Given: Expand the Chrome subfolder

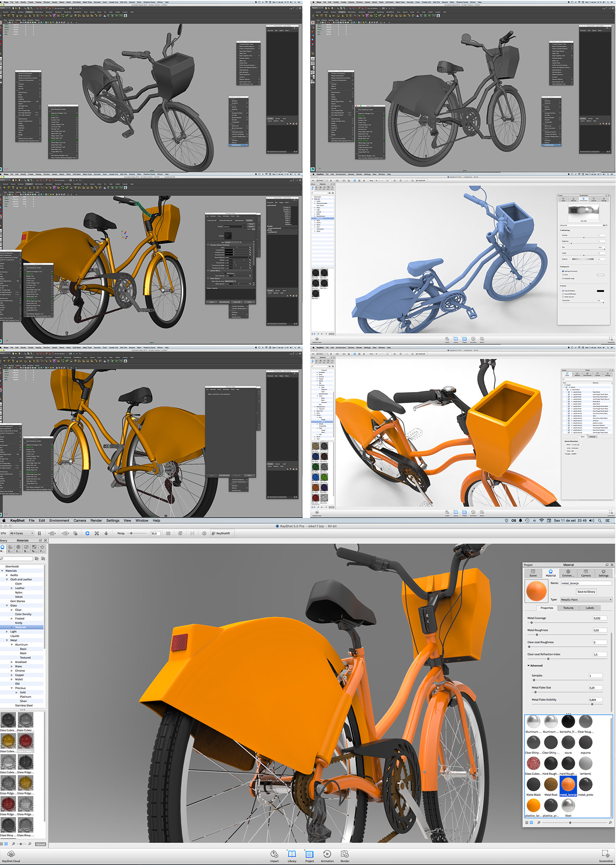Looking at the screenshot, I should (12, 671).
